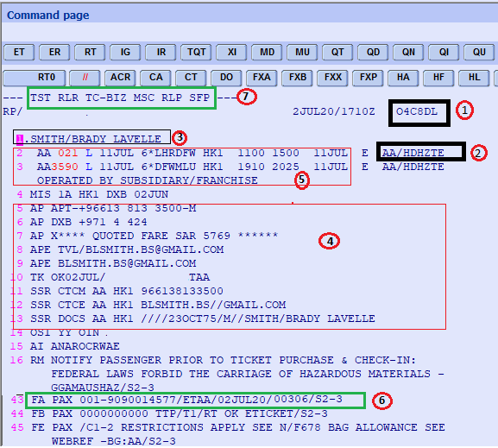The width and height of the screenshot is (498, 448).
Task: Click the TST header indicator
Action: point(41,98)
